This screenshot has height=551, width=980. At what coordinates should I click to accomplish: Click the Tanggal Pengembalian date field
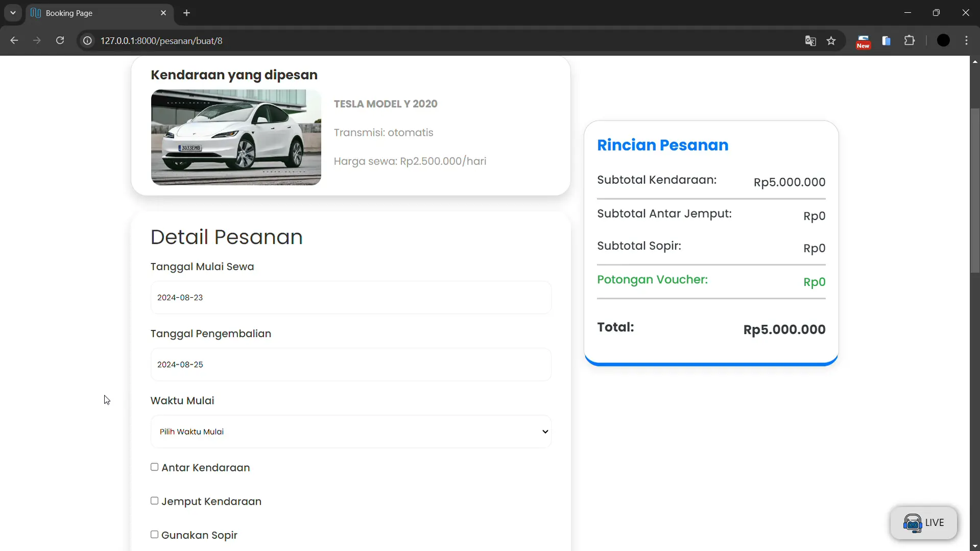351,365
